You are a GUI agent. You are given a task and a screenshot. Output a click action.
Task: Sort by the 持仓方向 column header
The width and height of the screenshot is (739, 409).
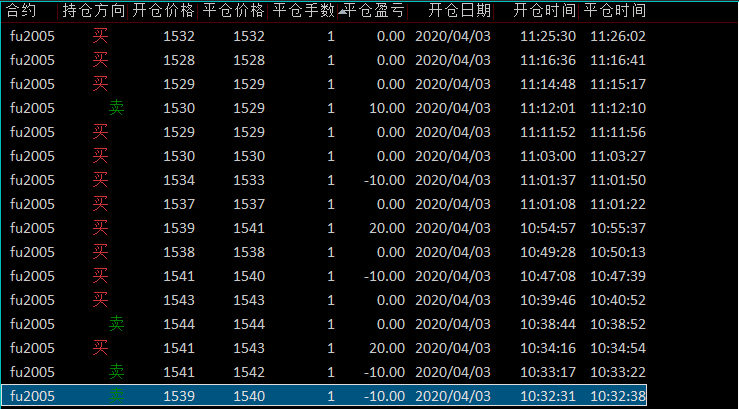[93, 11]
